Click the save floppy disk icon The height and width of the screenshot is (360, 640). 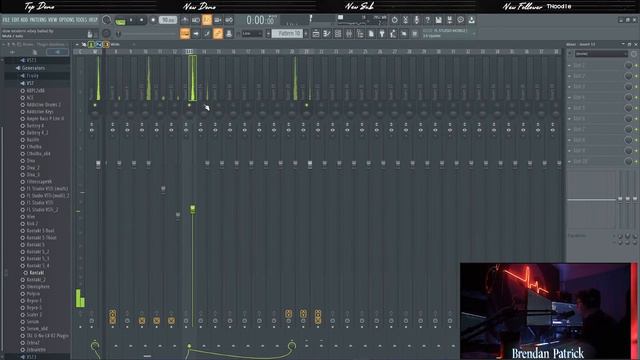(x=438, y=20)
